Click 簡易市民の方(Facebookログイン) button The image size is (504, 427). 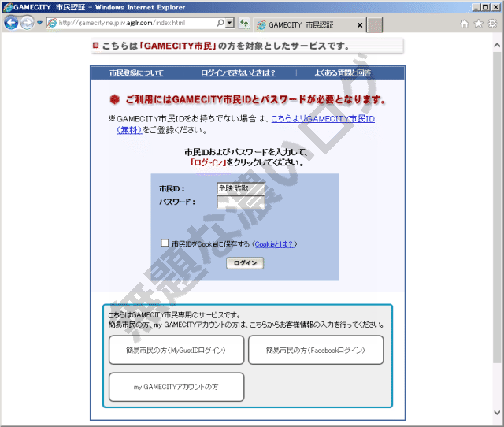point(316,350)
